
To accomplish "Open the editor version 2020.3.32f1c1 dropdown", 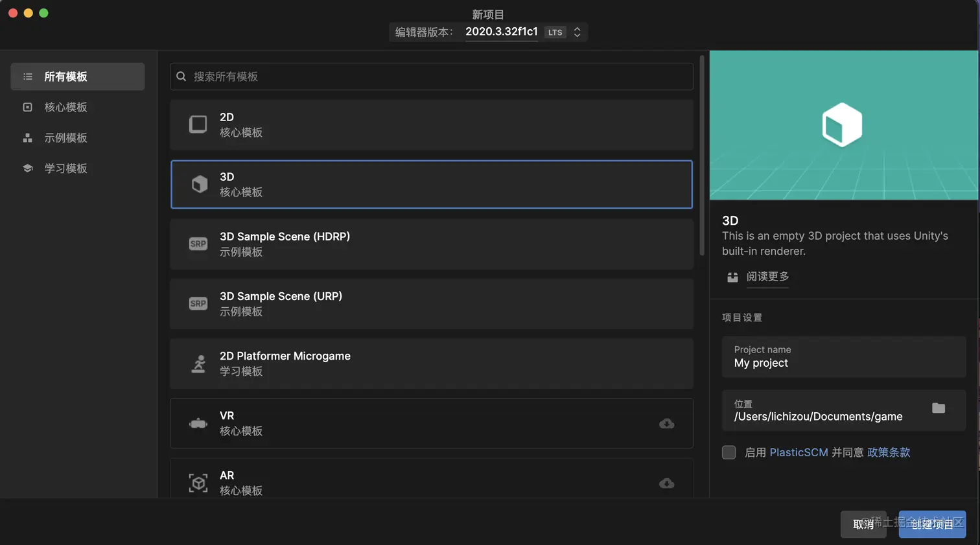I will (502, 32).
